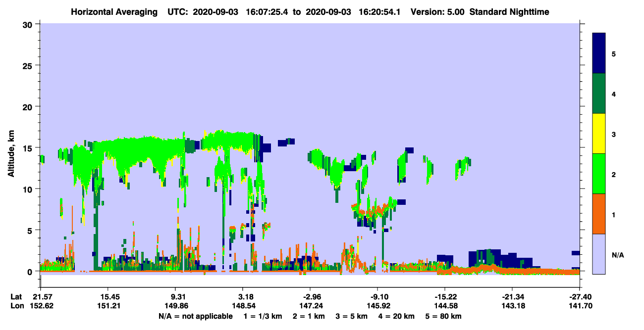Click the '2 = 1 km' legend text
Screen dimensions: 644x330
(x=308, y=316)
